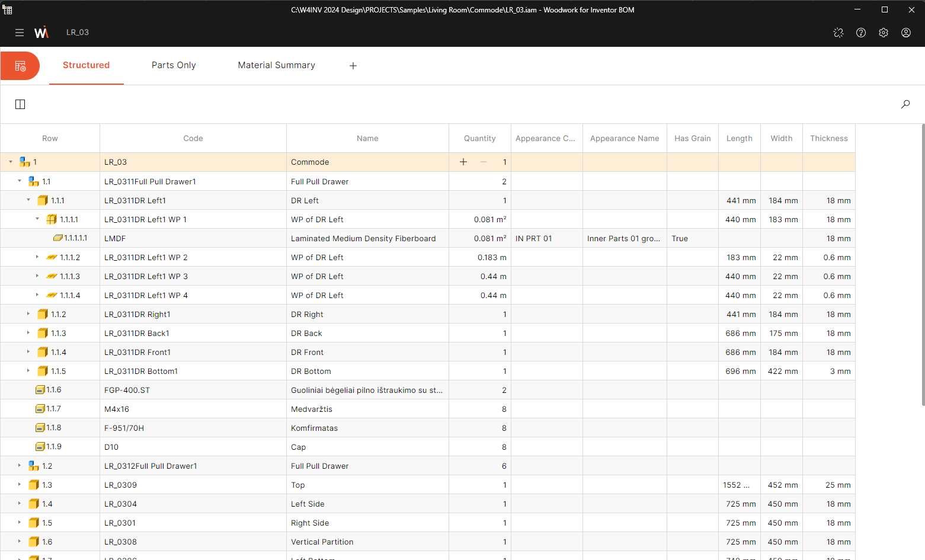Click the purchased item icon of row 1.1.7

coord(40,409)
